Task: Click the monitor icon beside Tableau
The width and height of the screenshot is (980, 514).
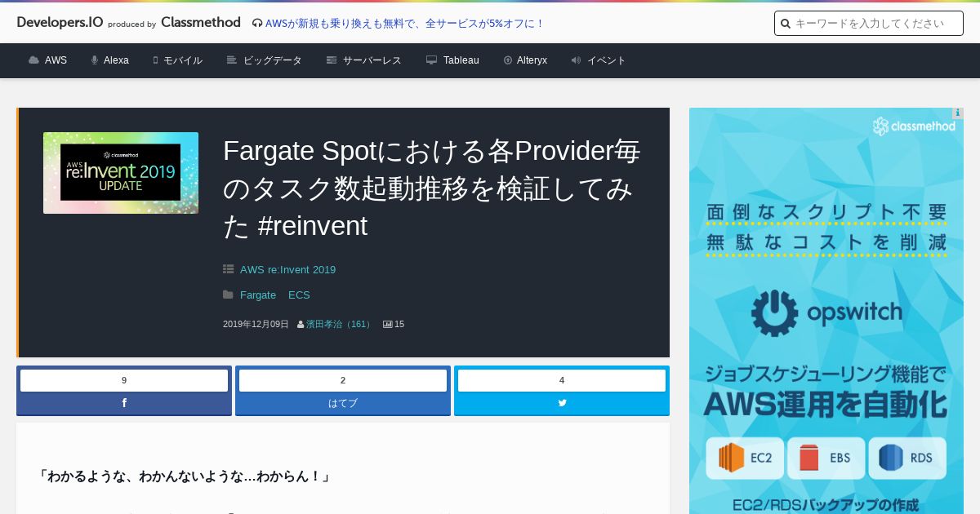Action: 432,60
